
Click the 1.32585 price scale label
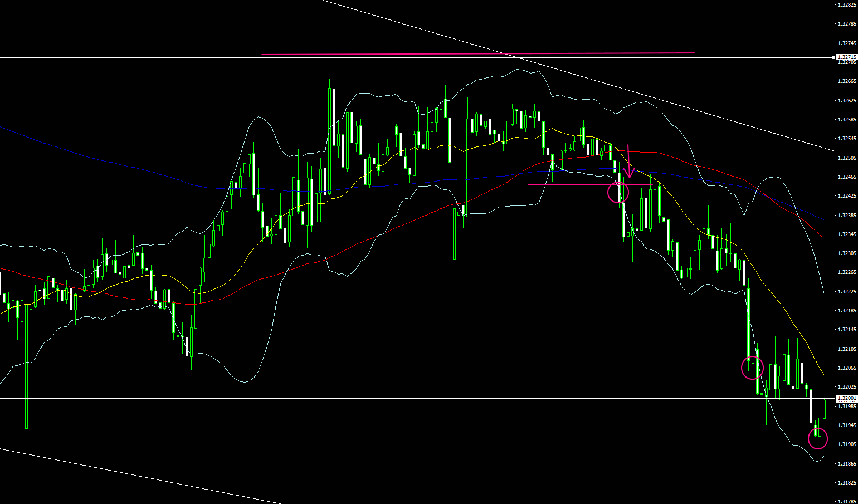pyautogui.click(x=847, y=120)
